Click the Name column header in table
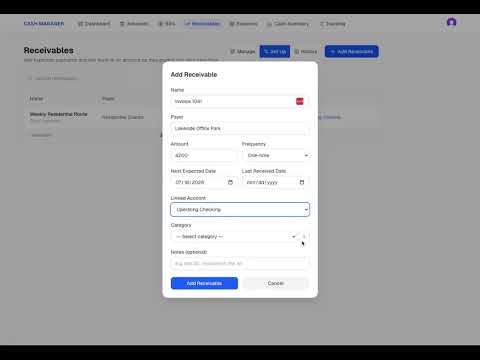 36,99
